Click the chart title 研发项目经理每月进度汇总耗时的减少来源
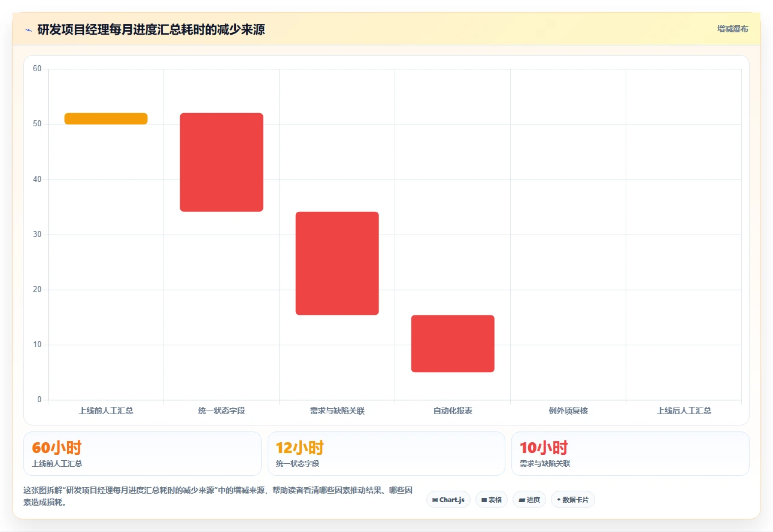The height and width of the screenshot is (532, 773). 151,29
